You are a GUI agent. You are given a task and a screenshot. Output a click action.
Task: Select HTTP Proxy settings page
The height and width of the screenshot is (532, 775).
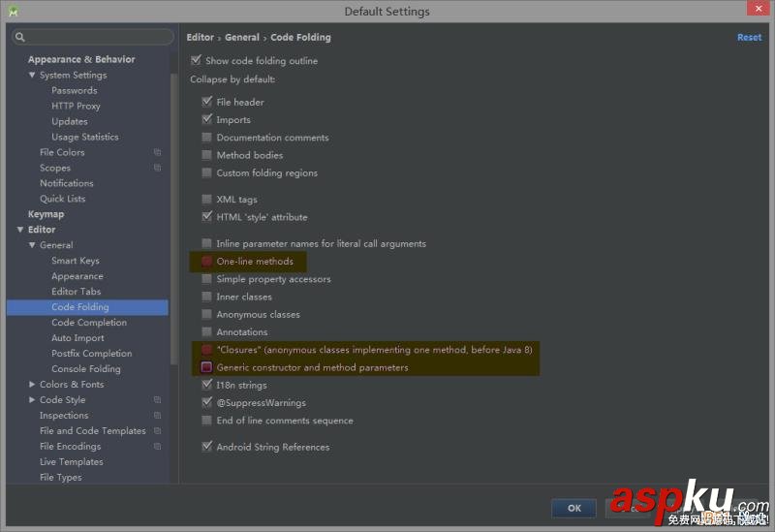pyautogui.click(x=76, y=106)
